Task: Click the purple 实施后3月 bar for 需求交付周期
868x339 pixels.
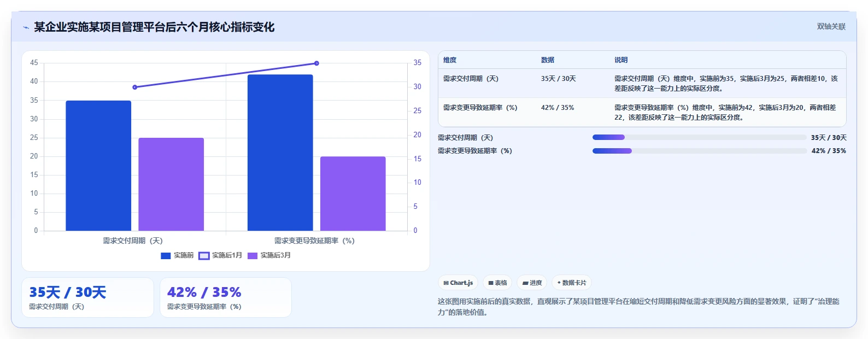Action: click(x=171, y=184)
